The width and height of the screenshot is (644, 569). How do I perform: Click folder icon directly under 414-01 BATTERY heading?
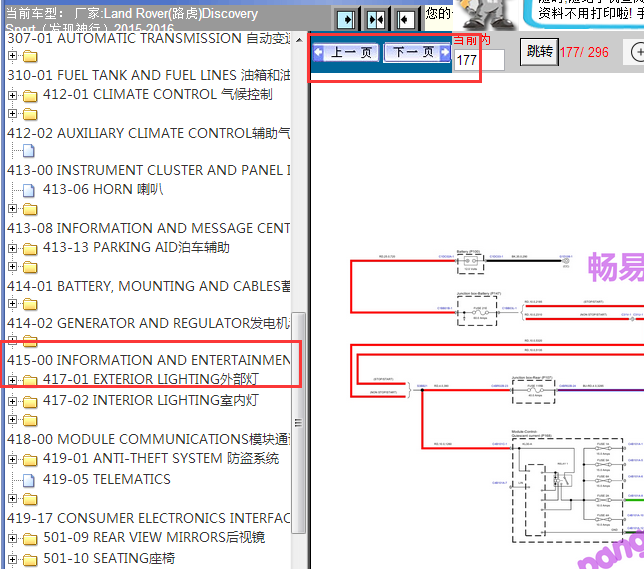[x=30, y=304]
